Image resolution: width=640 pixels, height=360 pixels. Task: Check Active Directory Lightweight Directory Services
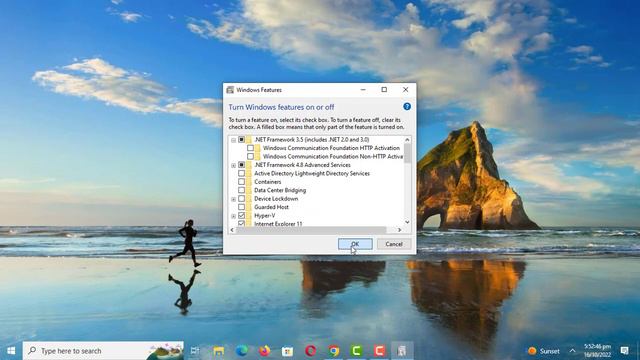point(241,173)
